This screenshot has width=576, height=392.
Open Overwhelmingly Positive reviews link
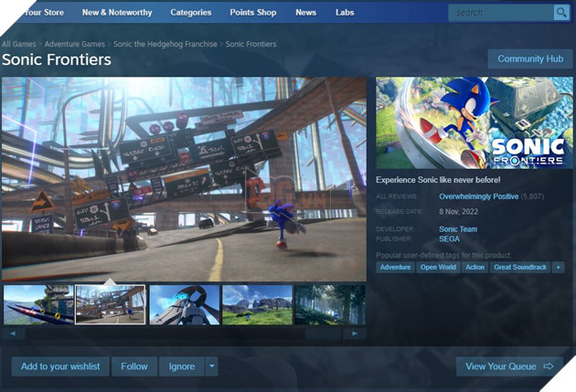point(479,196)
